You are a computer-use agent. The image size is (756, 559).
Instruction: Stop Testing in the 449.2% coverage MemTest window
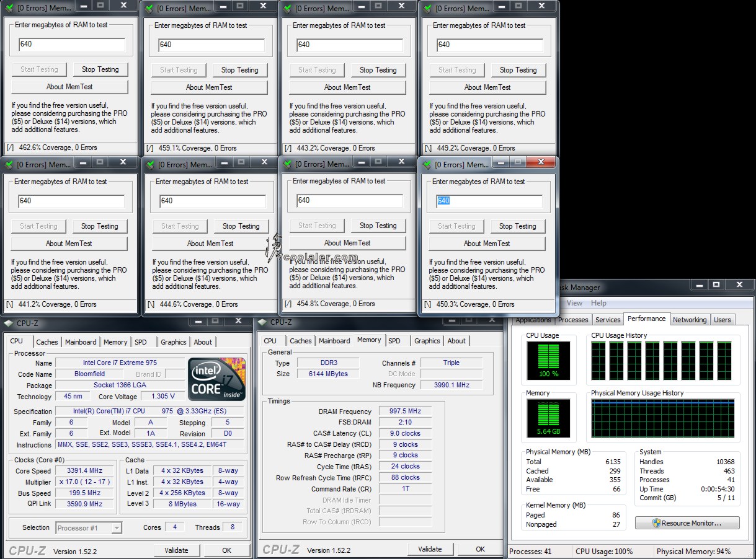[518, 70]
